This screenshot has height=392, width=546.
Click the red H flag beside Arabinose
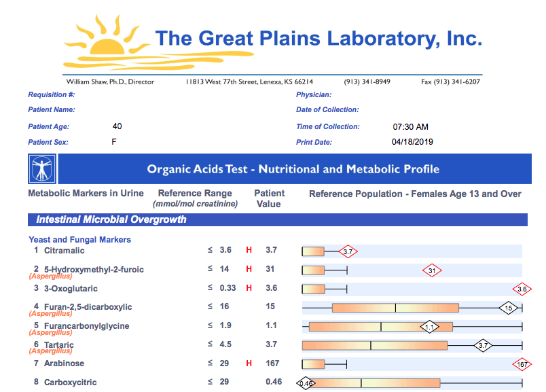(249, 363)
